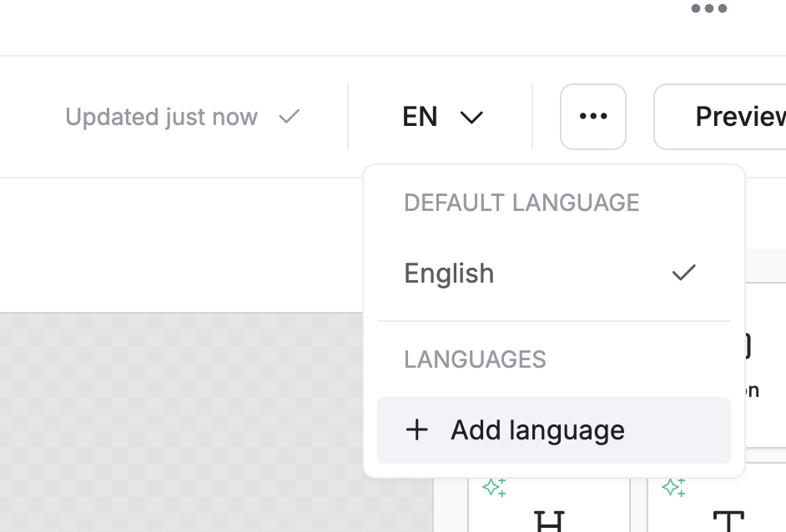The image size is (786, 532).
Task: Click the sparkle icon on the H block
Action: click(494, 487)
